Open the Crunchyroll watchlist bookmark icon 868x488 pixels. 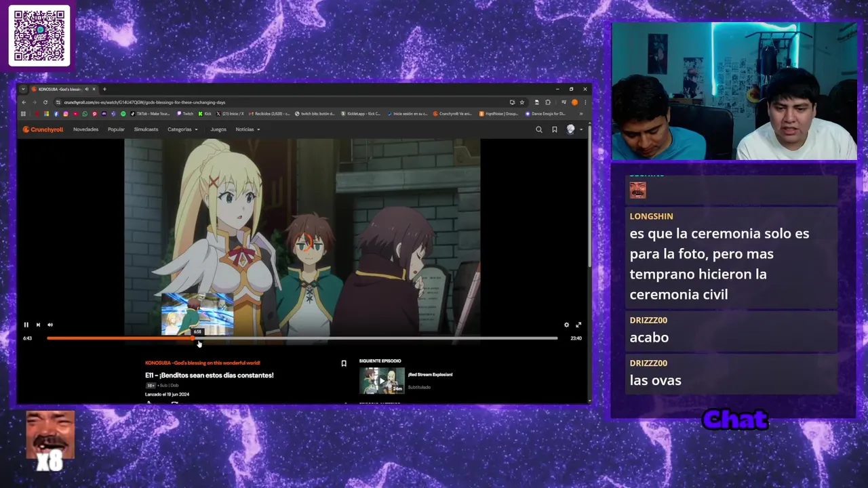tap(554, 129)
